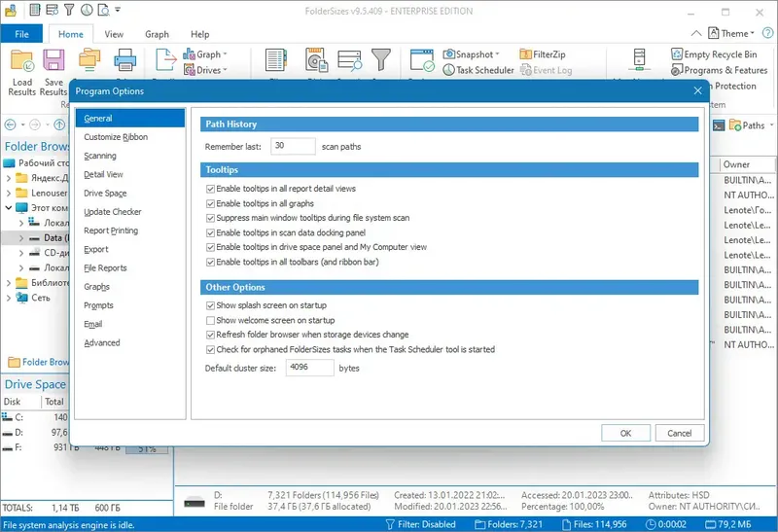Click the Snapshot camera icon
Viewport: 778px width, 532px height.
click(448, 54)
